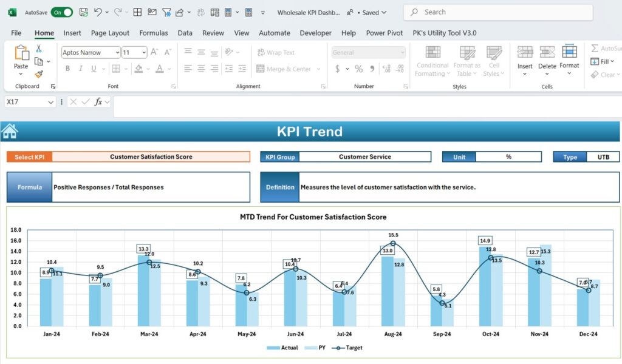Open the Power Pivot tab
This screenshot has height=364, width=622.
coord(384,33)
